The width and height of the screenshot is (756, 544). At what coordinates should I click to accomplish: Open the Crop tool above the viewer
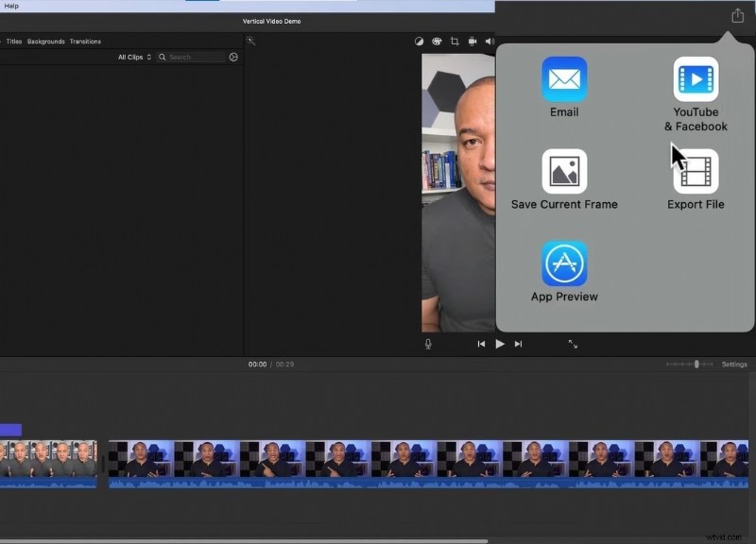pyautogui.click(x=455, y=42)
